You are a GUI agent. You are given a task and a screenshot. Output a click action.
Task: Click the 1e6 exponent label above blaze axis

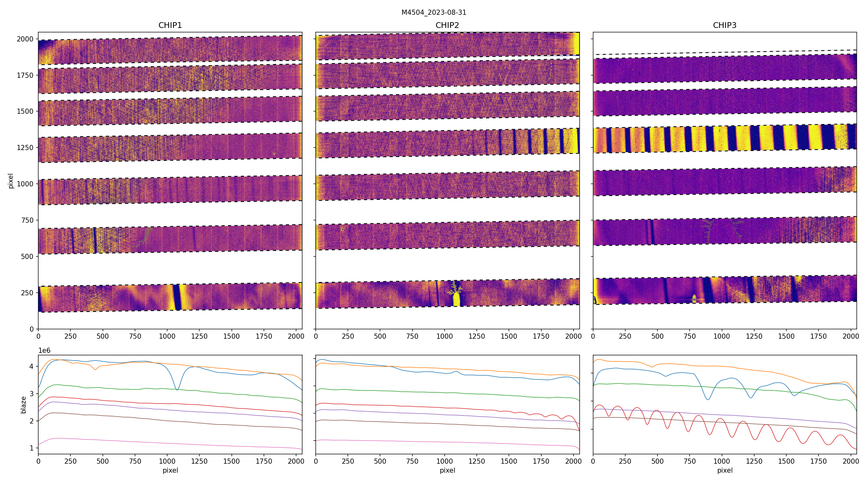point(44,351)
